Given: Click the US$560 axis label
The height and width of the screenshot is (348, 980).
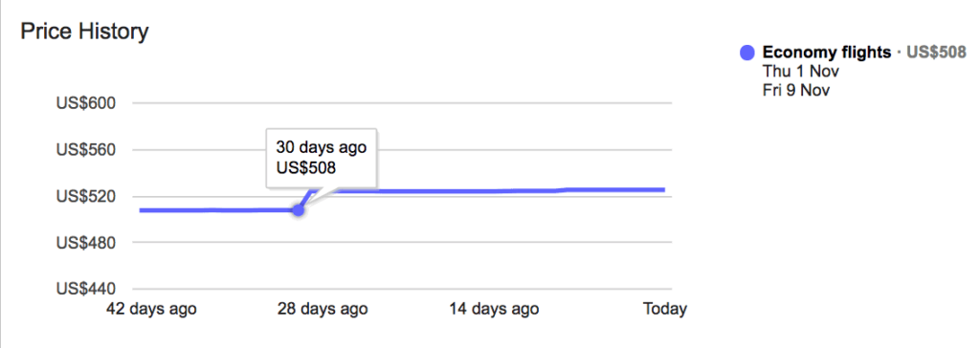Looking at the screenshot, I should 86,150.
